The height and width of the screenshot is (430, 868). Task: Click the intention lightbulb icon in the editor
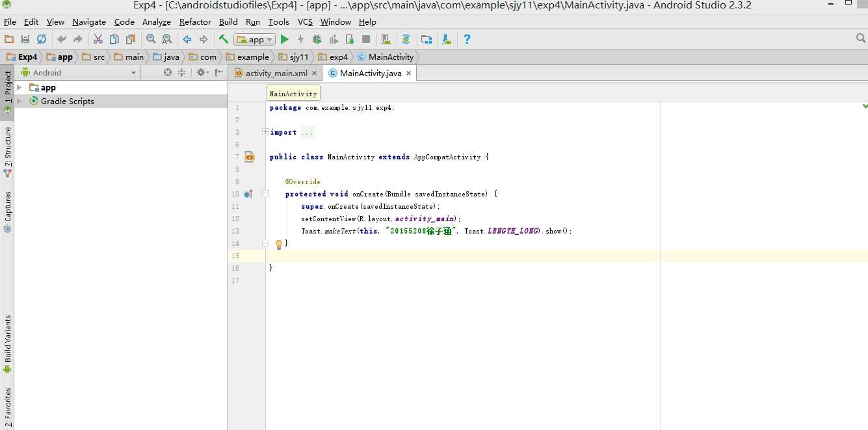[x=279, y=245]
